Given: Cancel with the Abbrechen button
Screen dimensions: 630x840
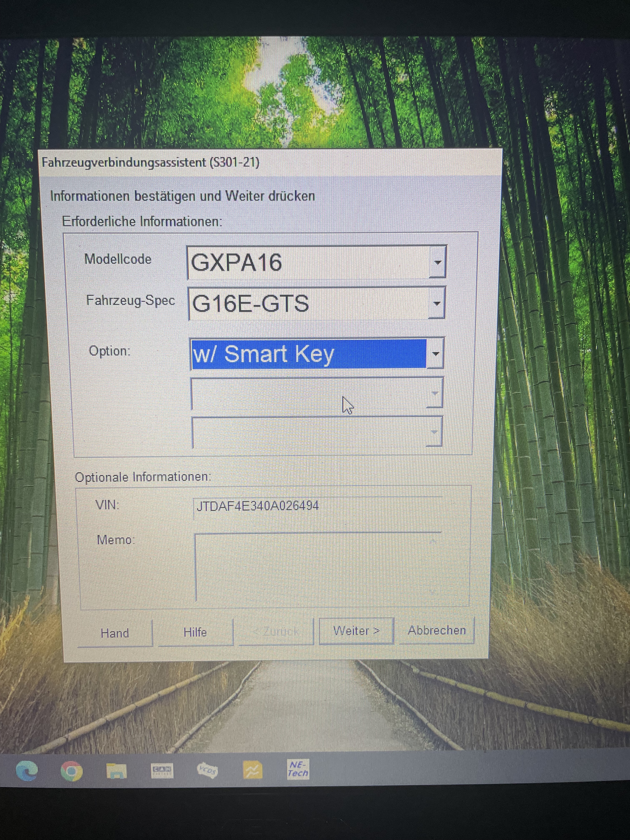Looking at the screenshot, I should (437, 630).
